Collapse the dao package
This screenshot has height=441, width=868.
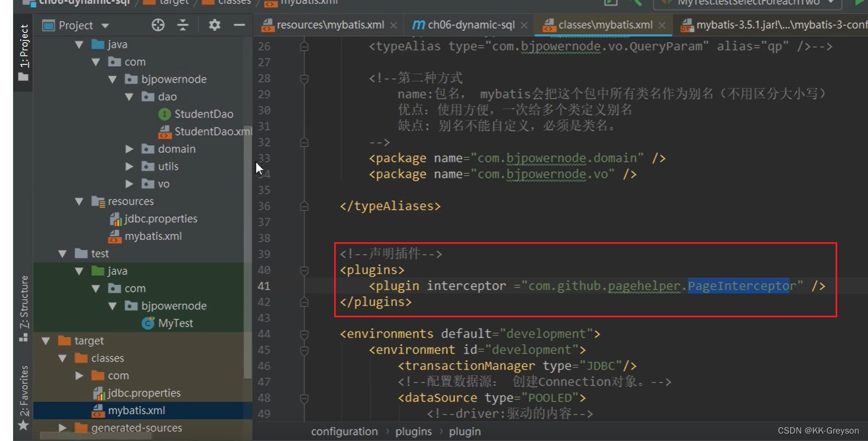(129, 97)
